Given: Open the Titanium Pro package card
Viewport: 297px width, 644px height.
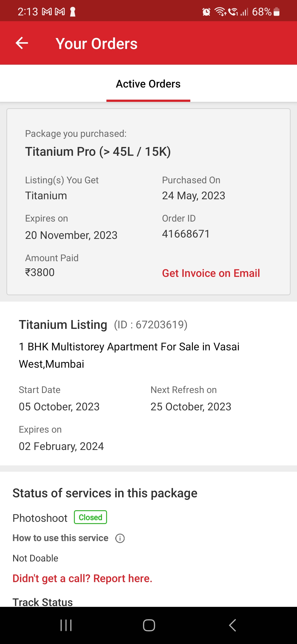Looking at the screenshot, I should point(148,202).
